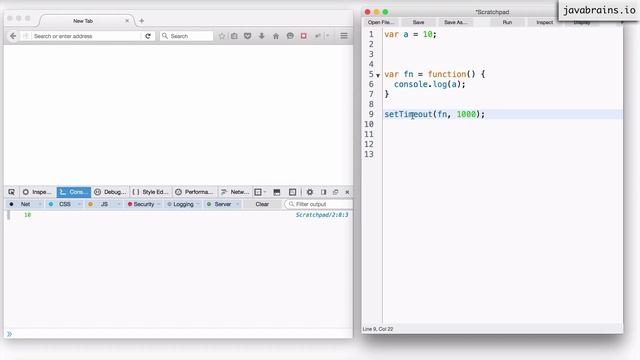640x360 pixels.
Task: Focus the address bar in Firefox
Action: [86, 36]
